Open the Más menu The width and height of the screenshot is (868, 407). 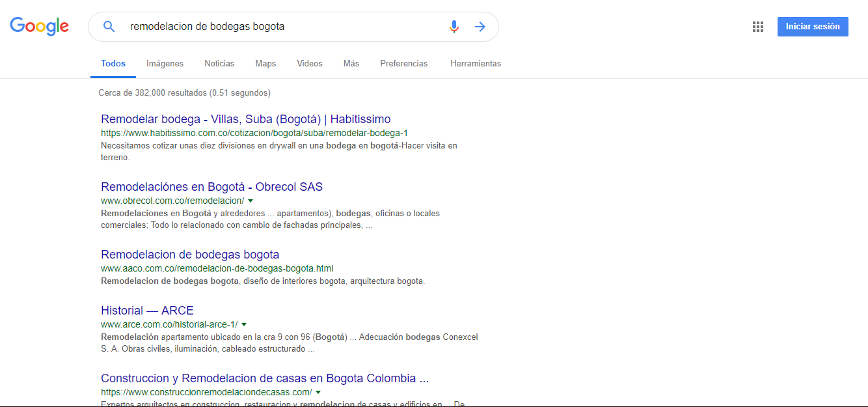point(351,64)
